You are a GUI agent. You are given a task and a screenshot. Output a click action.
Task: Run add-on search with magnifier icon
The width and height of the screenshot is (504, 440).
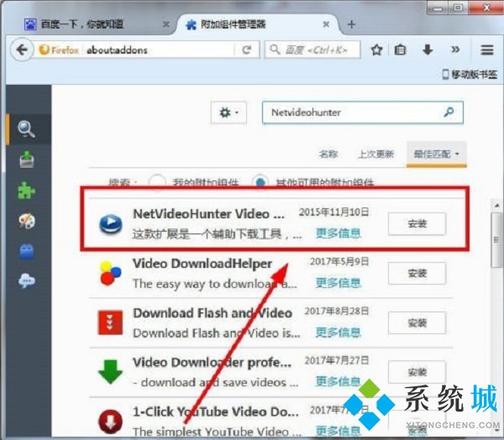tap(449, 113)
